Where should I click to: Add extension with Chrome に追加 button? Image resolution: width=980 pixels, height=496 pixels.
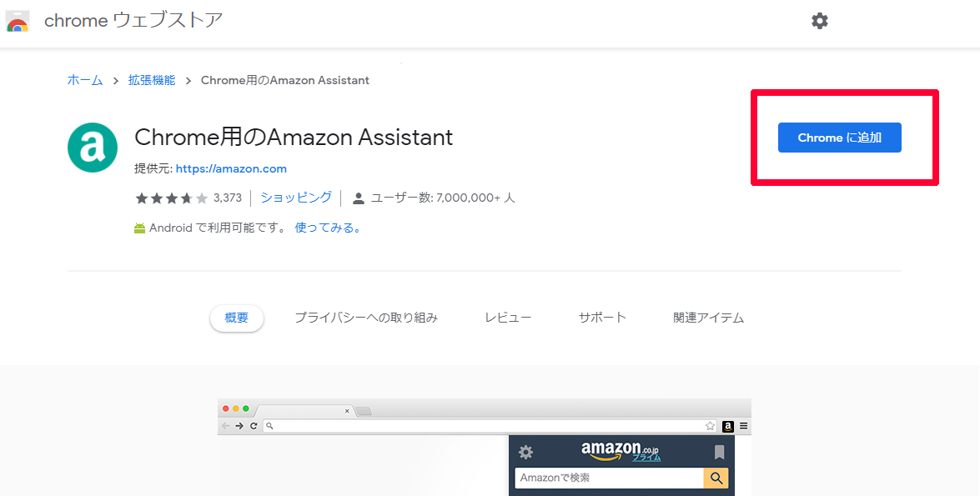click(839, 138)
